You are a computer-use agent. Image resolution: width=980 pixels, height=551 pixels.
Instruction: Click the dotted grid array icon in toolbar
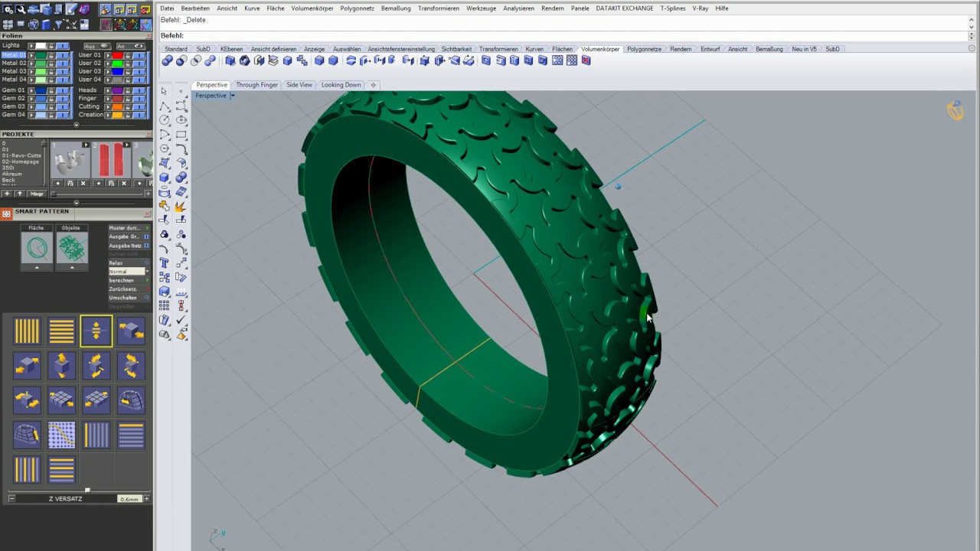[x=571, y=60]
